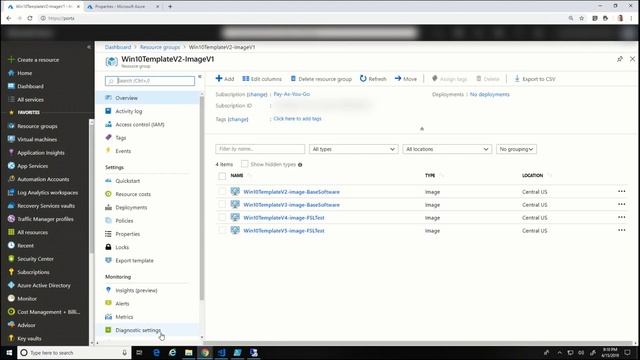Click the No deployments link
Image resolution: width=640 pixels, height=360 pixels.
pyautogui.click(x=489, y=94)
